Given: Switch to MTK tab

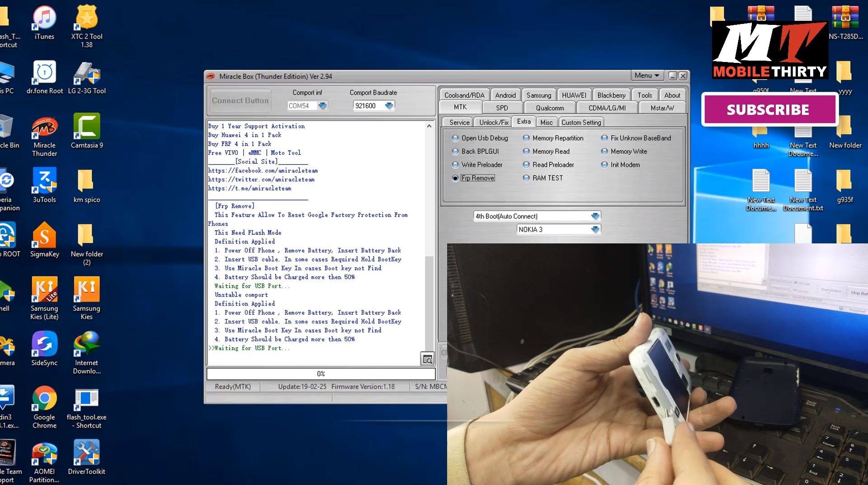Looking at the screenshot, I should pyautogui.click(x=460, y=107).
